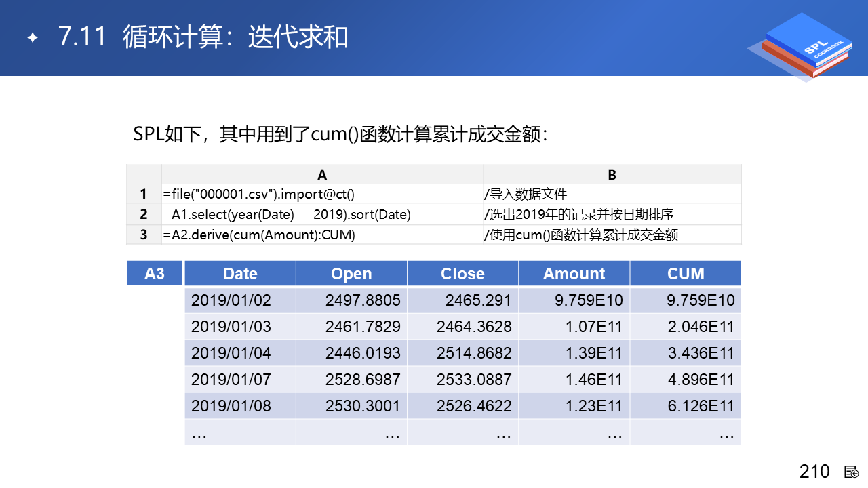
Task: Click the CUM column header
Action: pos(686,274)
